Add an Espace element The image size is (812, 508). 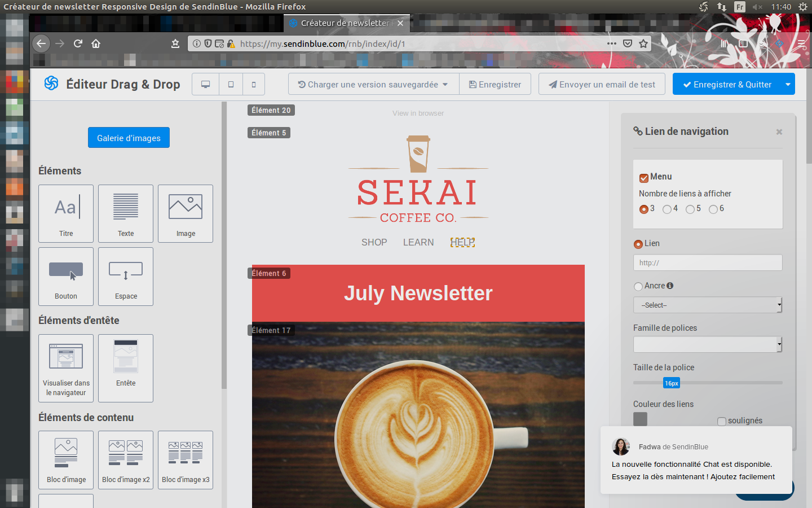[x=126, y=277]
